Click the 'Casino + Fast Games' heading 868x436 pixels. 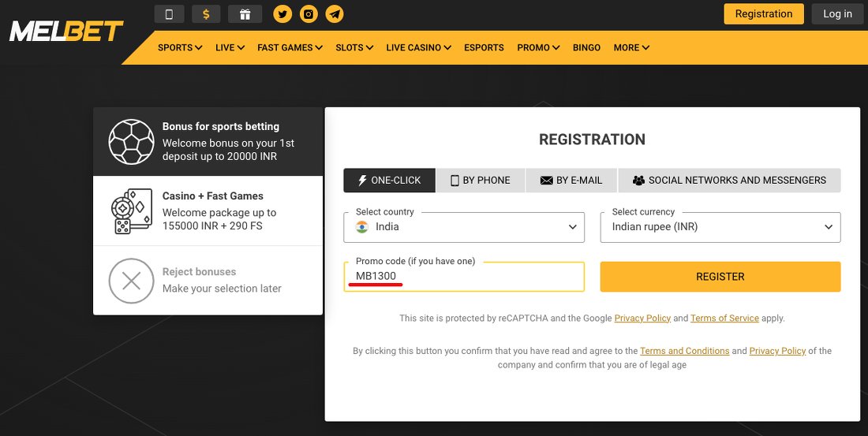pyautogui.click(x=212, y=196)
